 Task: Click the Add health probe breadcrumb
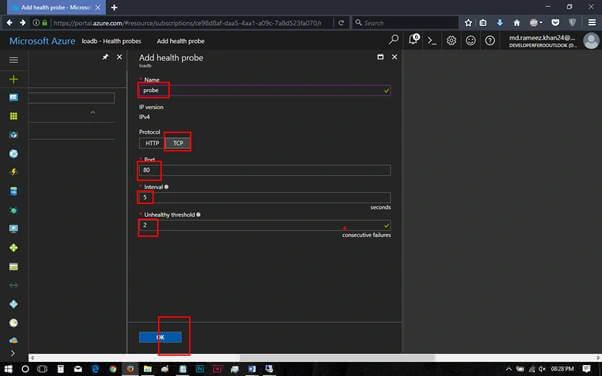[x=180, y=41]
